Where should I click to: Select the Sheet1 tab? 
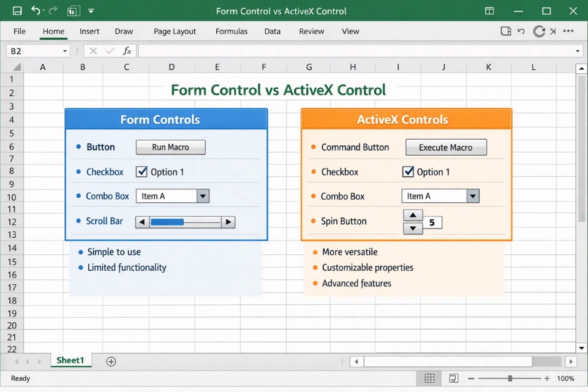(x=70, y=361)
